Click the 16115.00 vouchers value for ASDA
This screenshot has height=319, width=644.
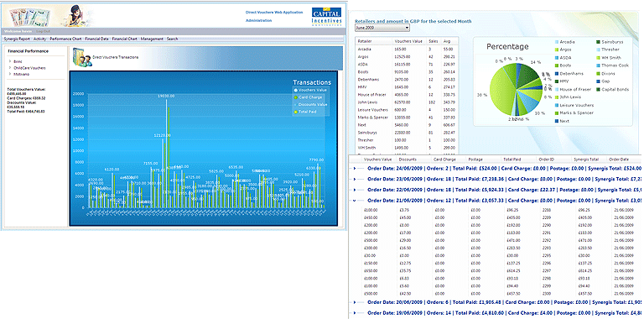point(402,64)
